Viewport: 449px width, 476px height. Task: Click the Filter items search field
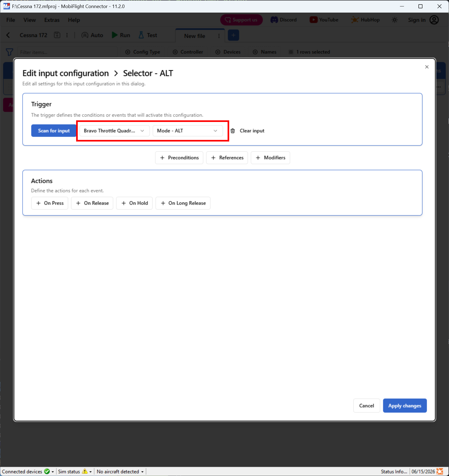click(67, 52)
